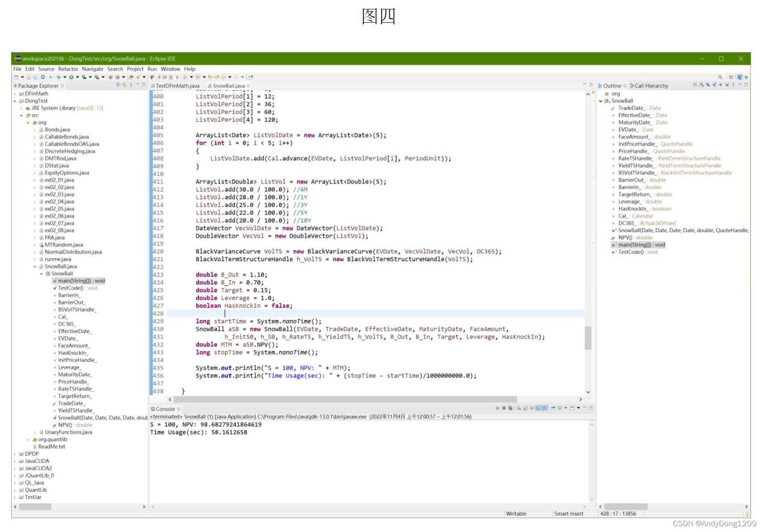Click the New file wizard icon in the toolbar
Screen dimensions: 763x532
16,77
